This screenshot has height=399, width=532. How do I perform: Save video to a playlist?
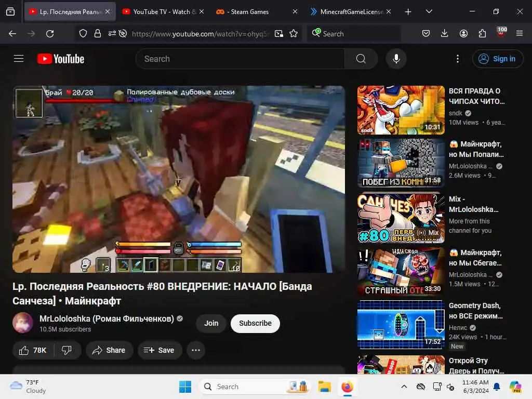pos(159,350)
